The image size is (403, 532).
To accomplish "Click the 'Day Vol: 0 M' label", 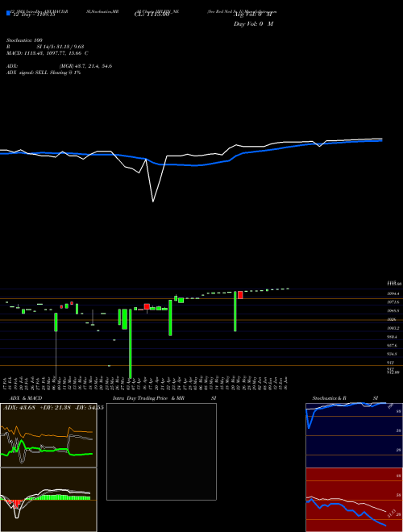I will [253, 24].
